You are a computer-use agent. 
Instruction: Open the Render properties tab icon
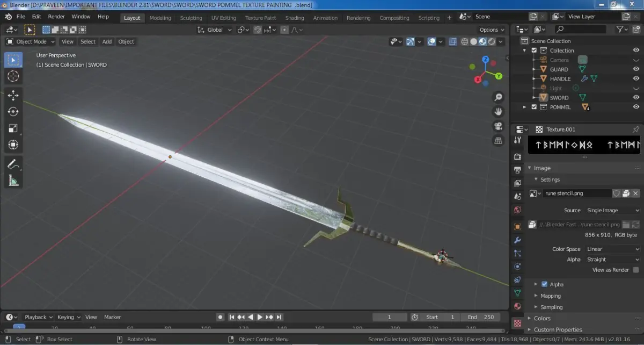click(517, 156)
